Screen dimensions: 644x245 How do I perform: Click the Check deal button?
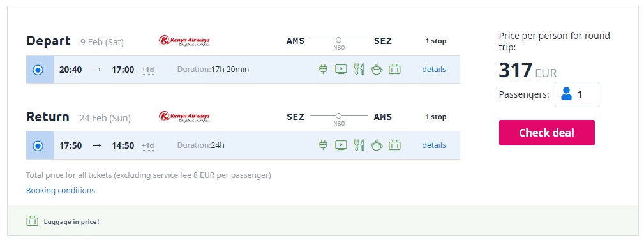tap(546, 133)
